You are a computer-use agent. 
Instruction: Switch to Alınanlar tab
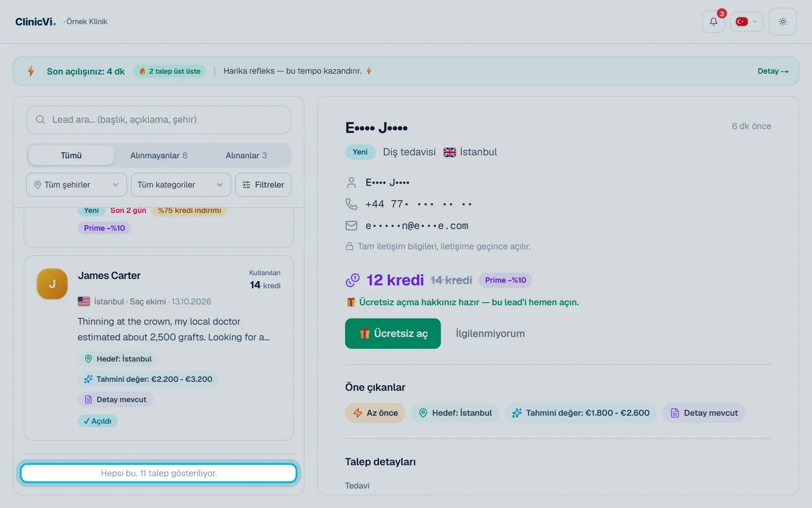point(246,155)
